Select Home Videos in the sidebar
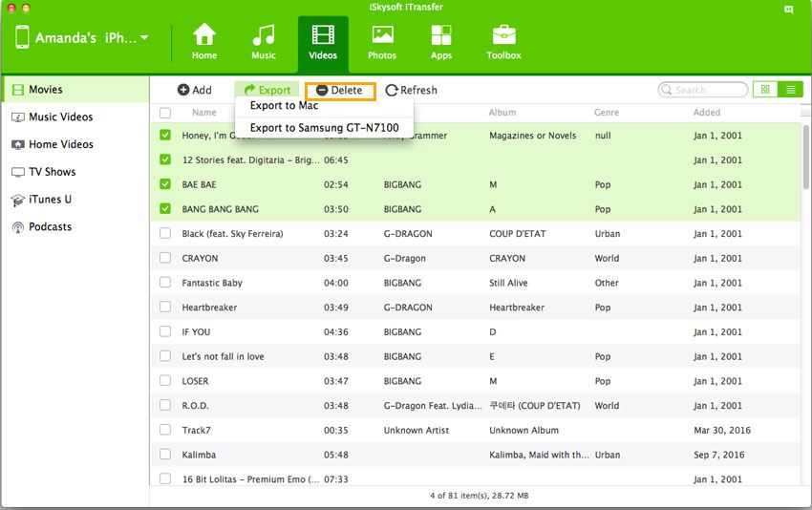812x510 pixels. pos(75,144)
